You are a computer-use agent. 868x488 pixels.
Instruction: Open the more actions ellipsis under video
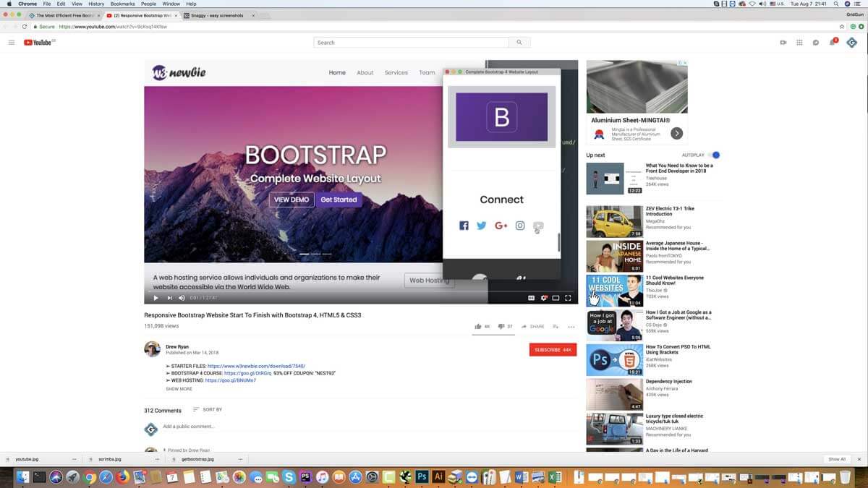pyautogui.click(x=571, y=327)
